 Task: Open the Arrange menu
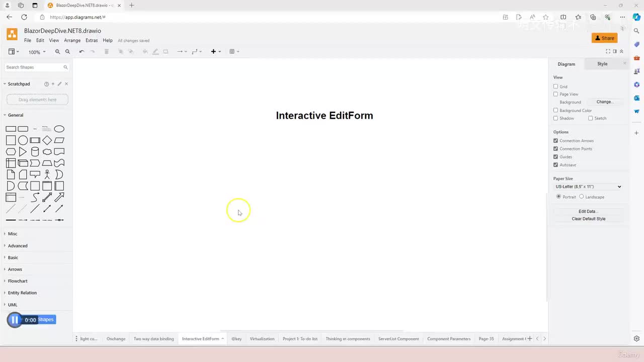[x=72, y=40]
